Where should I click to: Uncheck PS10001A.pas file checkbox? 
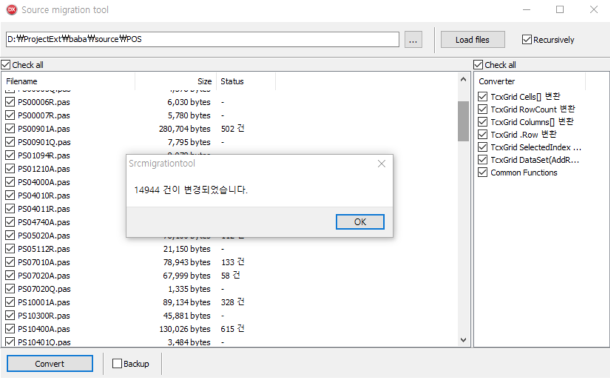tap(10, 302)
